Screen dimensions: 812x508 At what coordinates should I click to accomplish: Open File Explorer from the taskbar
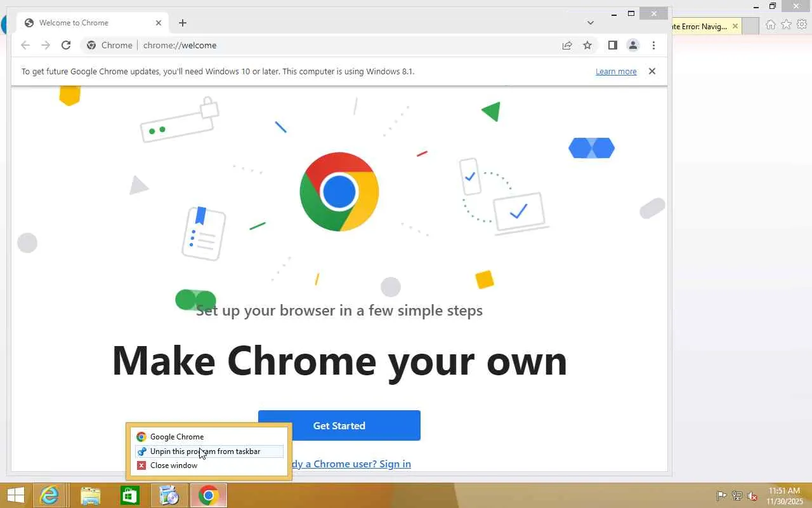click(x=90, y=495)
